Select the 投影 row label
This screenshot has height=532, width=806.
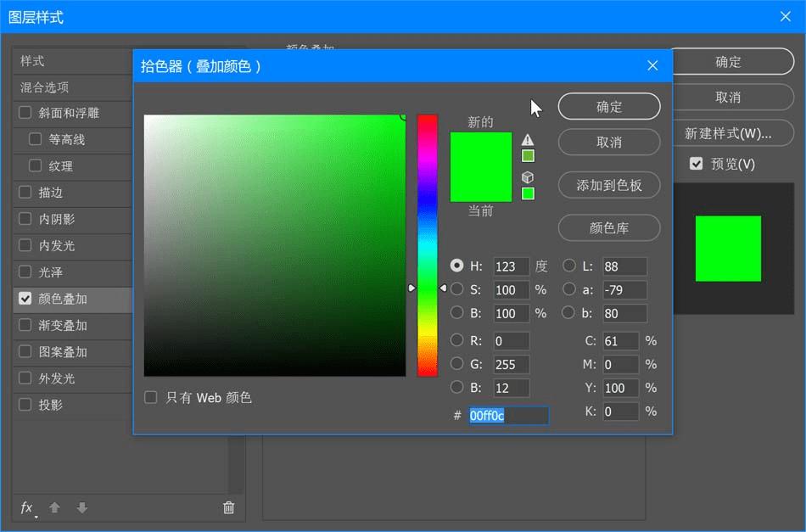tap(50, 405)
